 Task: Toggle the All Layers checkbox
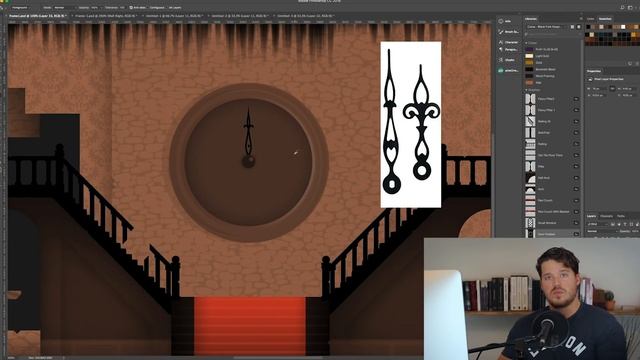(x=168, y=8)
